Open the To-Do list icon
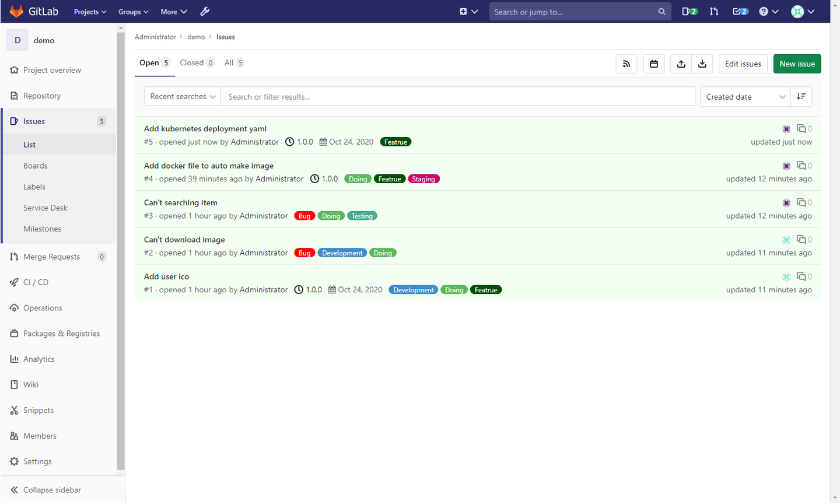The width and height of the screenshot is (840, 504). pyautogui.click(x=738, y=10)
